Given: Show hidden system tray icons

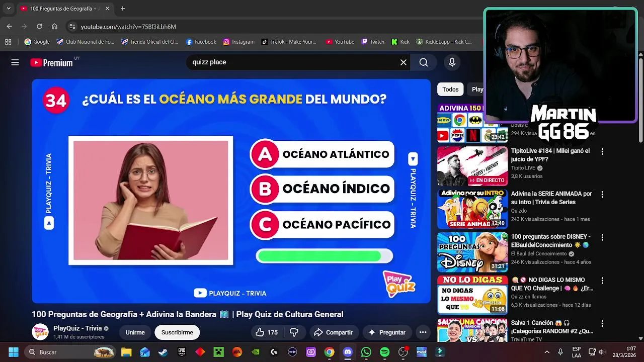Looking at the screenshot, I should pyautogui.click(x=547, y=352).
